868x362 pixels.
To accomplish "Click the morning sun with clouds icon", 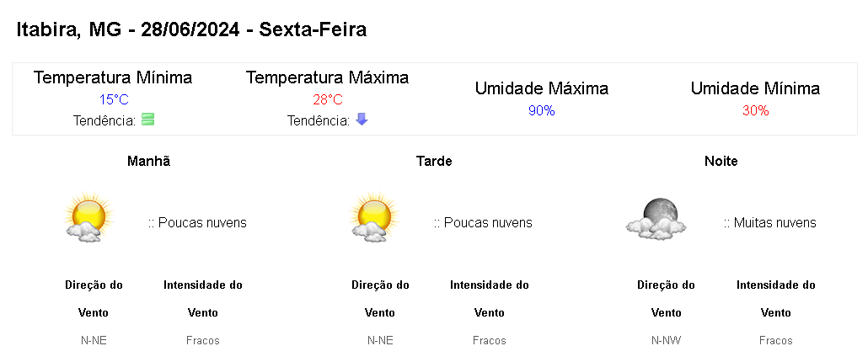I will click(88, 220).
